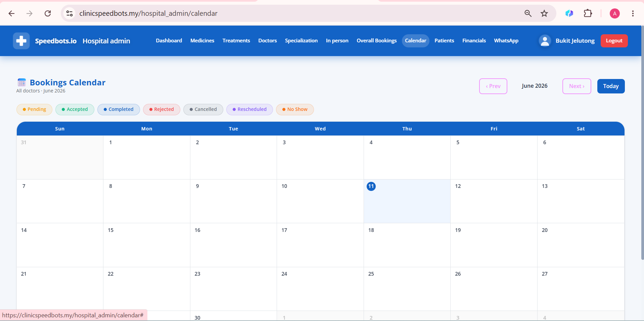Screen dimensions: 644x321
Task: Reload the calendar page
Action: tap(48, 13)
